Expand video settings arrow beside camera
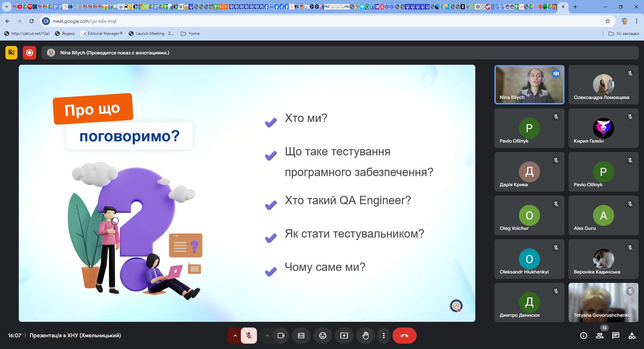644x349 pixels. pos(267,336)
